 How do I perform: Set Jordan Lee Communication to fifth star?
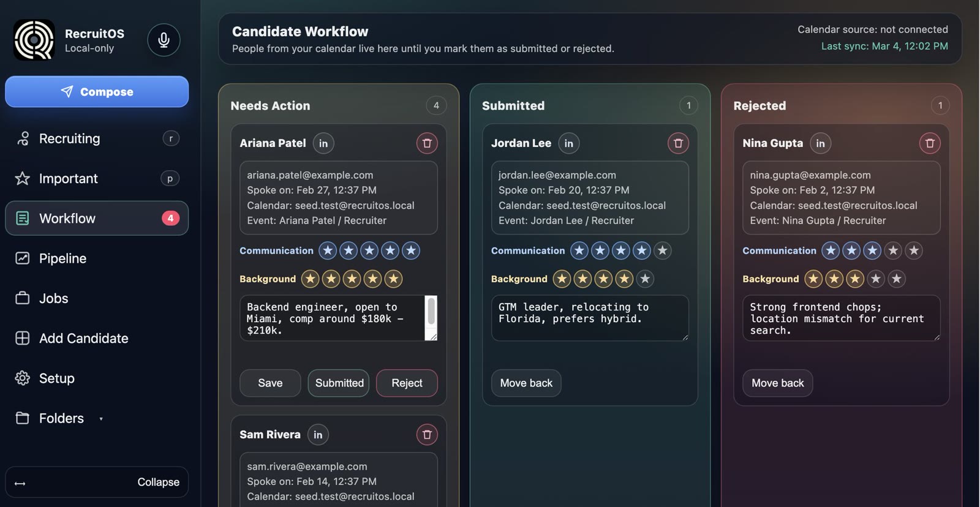(x=662, y=250)
